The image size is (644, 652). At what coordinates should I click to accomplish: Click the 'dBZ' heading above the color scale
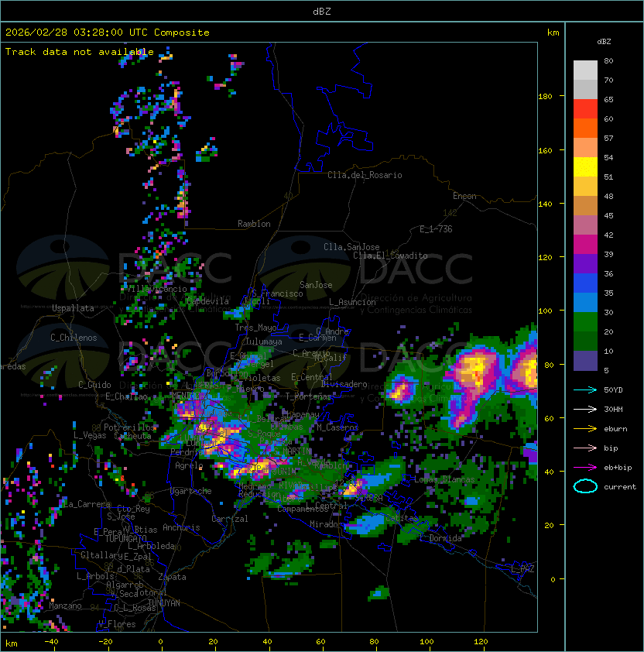(x=604, y=42)
